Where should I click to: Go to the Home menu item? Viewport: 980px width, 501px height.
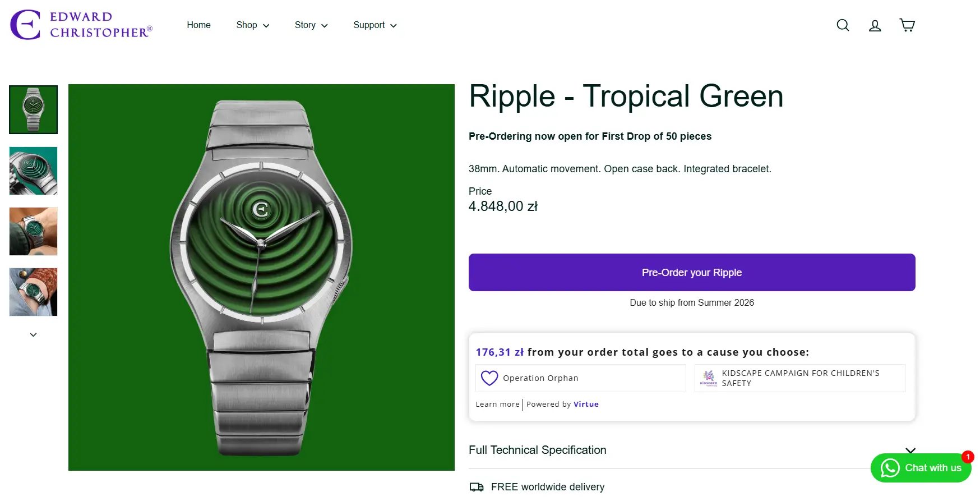point(198,25)
